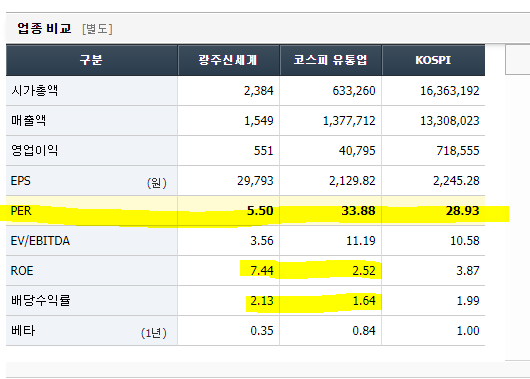
Task: Select the KOSPI column header
Action: (433, 60)
